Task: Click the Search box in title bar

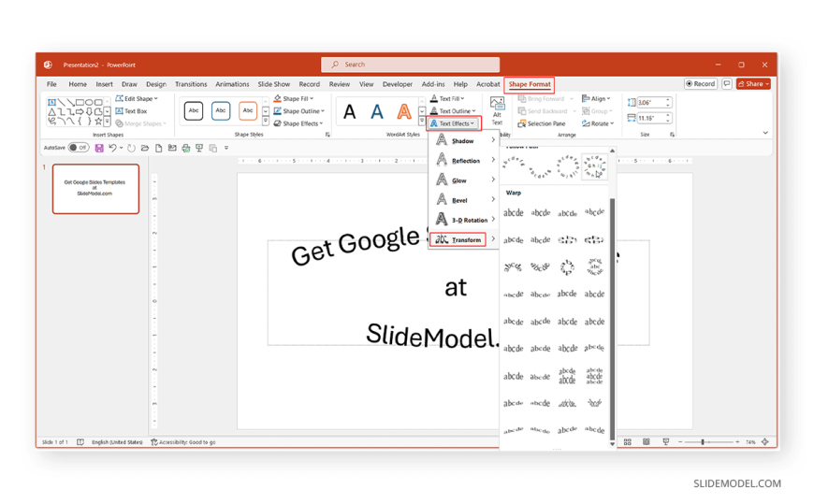Action: (x=410, y=65)
